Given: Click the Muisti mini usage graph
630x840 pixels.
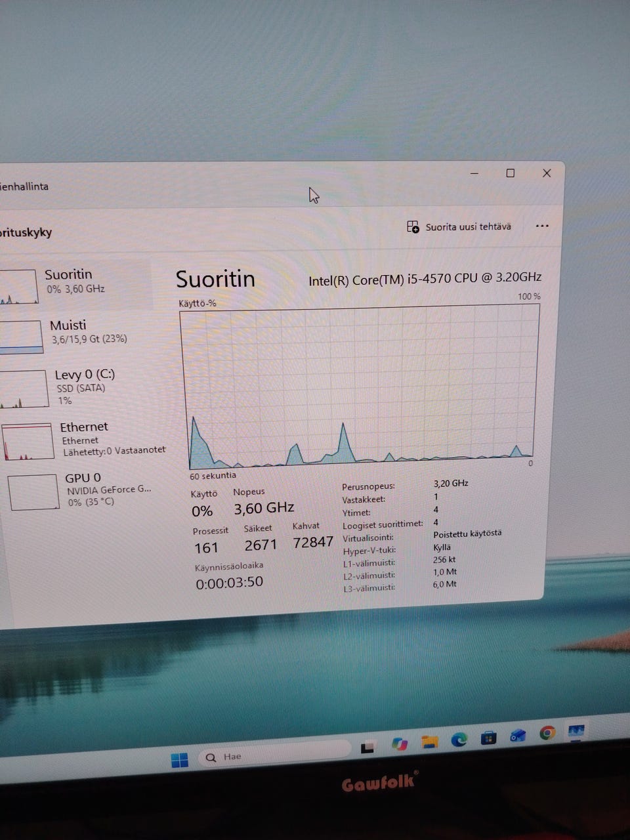Looking at the screenshot, I should click(x=21, y=337).
